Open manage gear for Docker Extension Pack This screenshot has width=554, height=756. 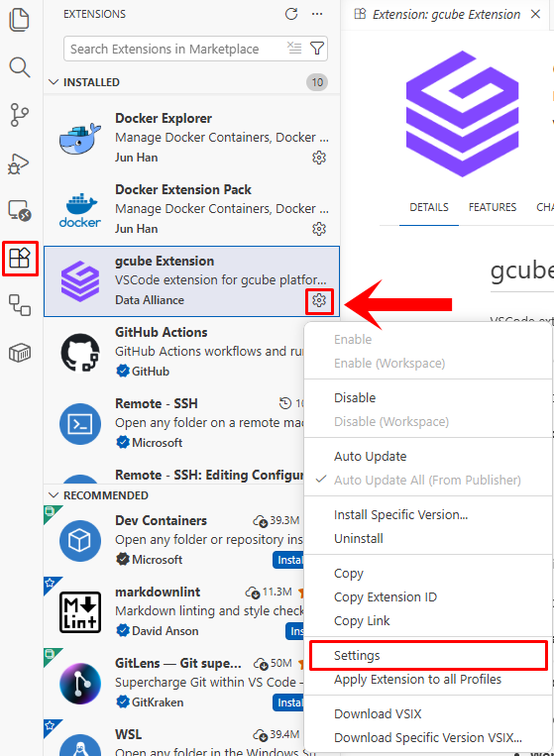(x=319, y=229)
